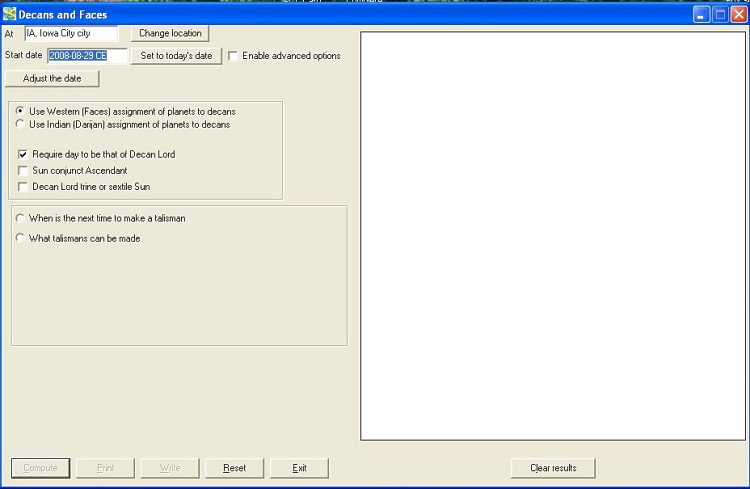Check the Sun conjunct Ascendant box
750x489 pixels.
23,171
